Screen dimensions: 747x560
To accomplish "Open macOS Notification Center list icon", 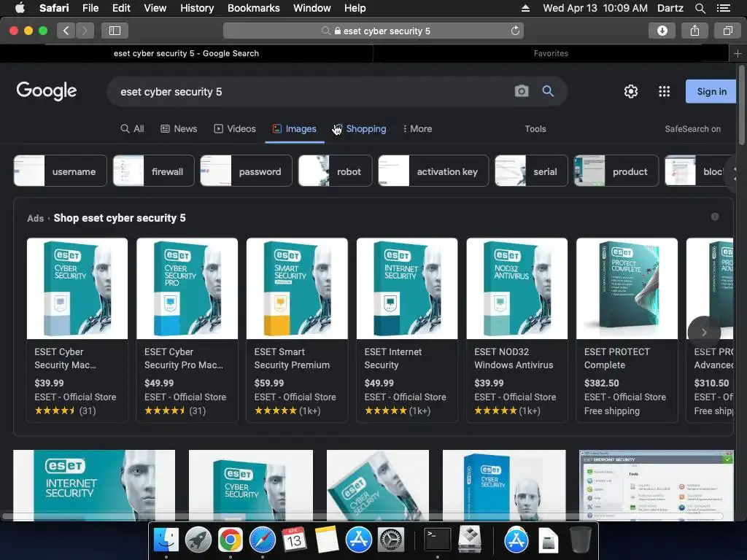I will tap(723, 8).
